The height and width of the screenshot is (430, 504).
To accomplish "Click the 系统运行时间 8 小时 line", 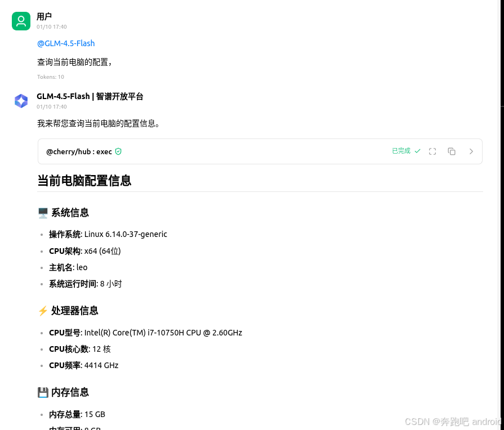I will coord(86,284).
